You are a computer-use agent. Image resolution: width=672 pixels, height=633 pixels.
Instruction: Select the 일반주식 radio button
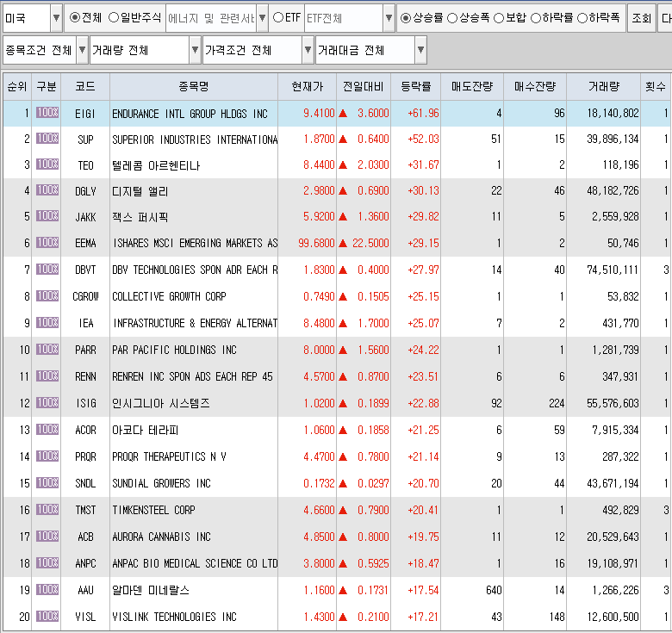pos(114,17)
